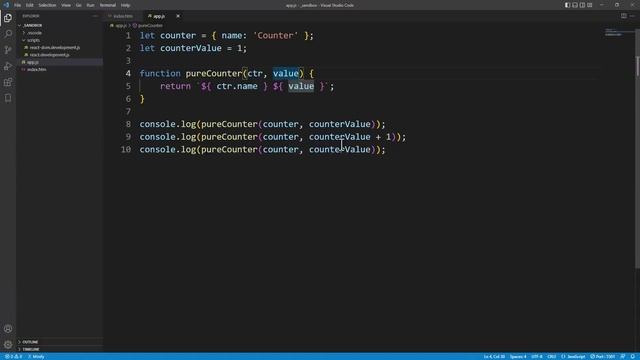Open the Go menu
Viewport: 640px width, 360px height.
click(x=79, y=5)
